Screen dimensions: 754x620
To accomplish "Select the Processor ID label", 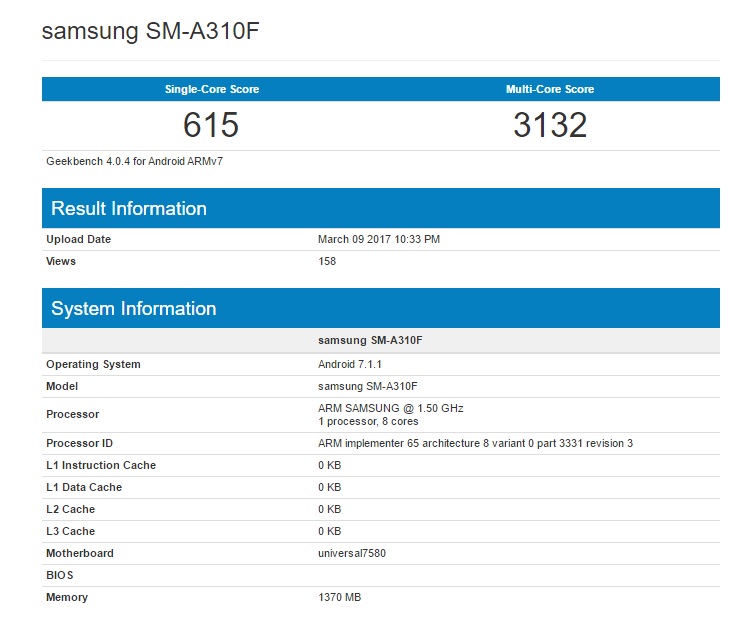I will [79, 443].
